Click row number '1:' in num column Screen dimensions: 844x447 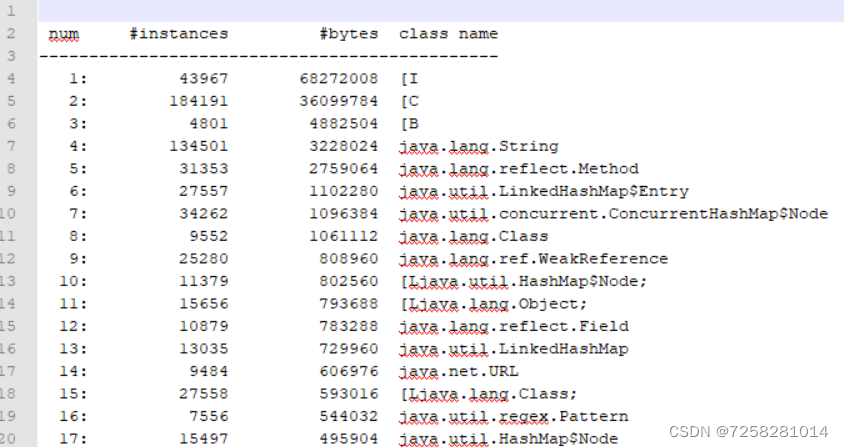[x=78, y=79]
